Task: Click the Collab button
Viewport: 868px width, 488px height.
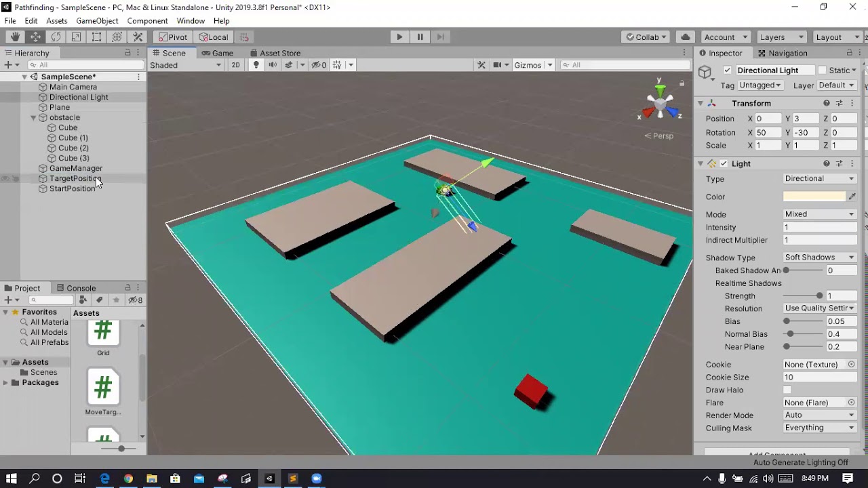Action: [646, 37]
